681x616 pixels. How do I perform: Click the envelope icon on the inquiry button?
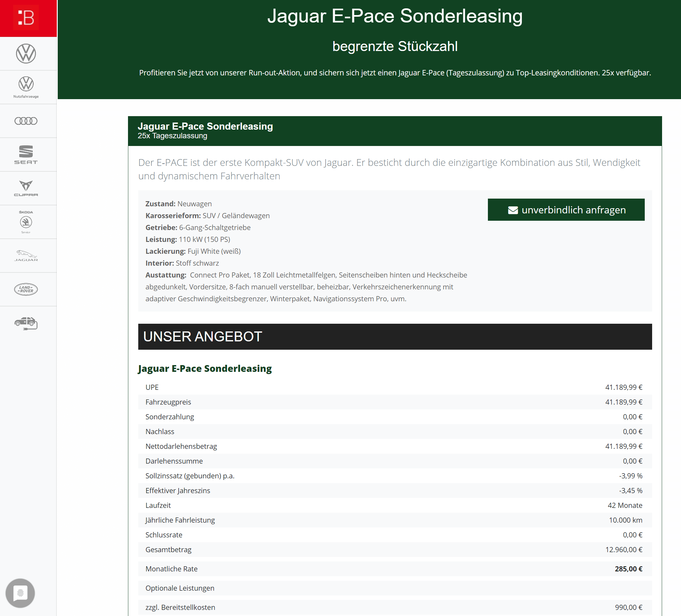513,210
